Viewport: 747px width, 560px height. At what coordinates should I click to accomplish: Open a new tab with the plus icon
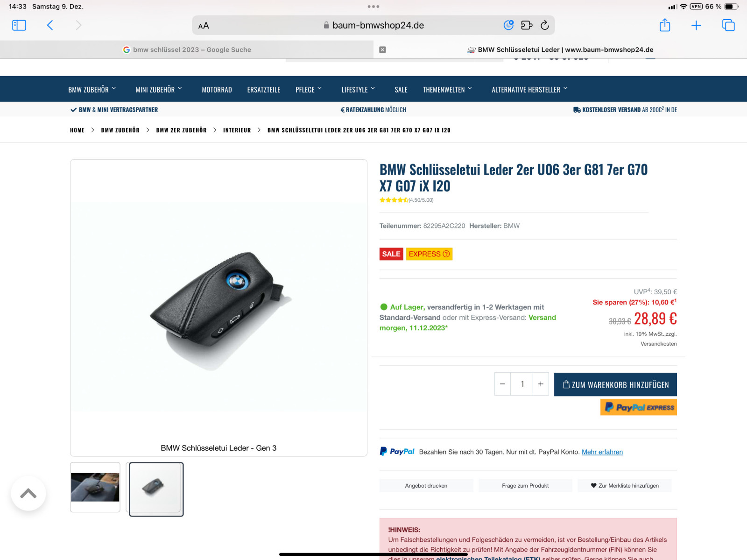tap(696, 25)
